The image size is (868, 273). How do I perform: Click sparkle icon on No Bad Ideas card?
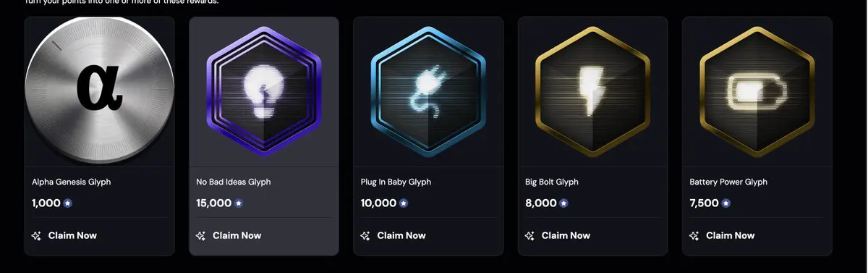pos(201,235)
